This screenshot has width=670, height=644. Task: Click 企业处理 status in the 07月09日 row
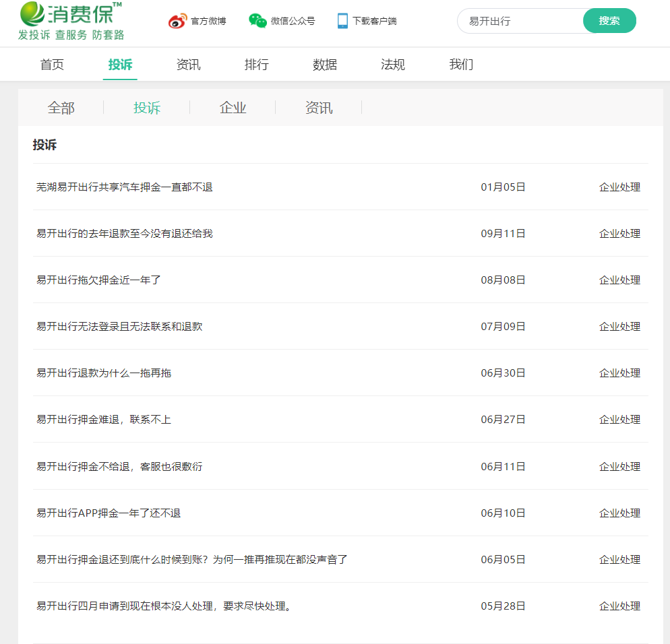click(619, 327)
